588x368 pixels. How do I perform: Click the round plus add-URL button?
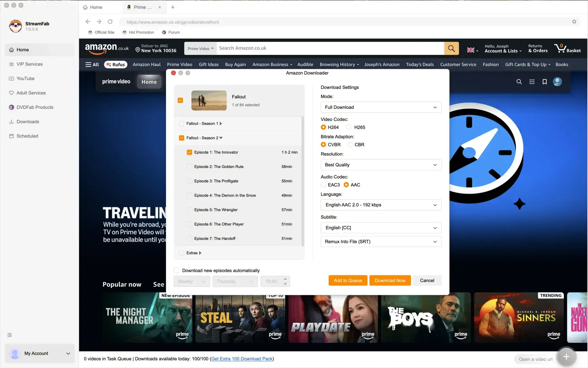click(x=566, y=357)
